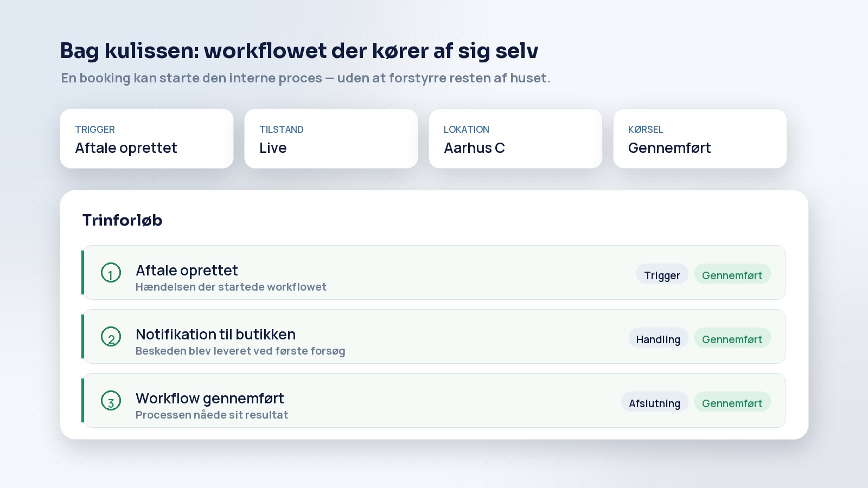
Task: Click Gennemført badge in Aftale oprettet row
Action: pyautogui.click(x=732, y=274)
